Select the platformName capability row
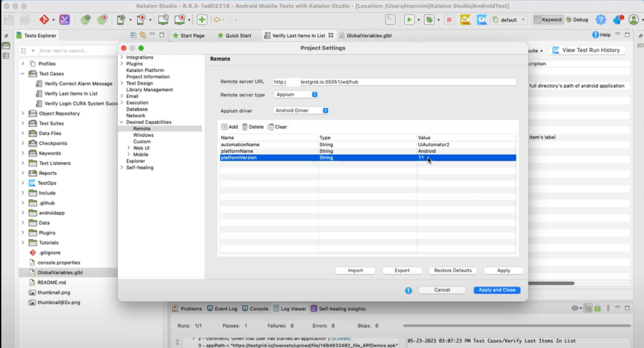Viewport: 644px width, 348px height. click(x=368, y=151)
